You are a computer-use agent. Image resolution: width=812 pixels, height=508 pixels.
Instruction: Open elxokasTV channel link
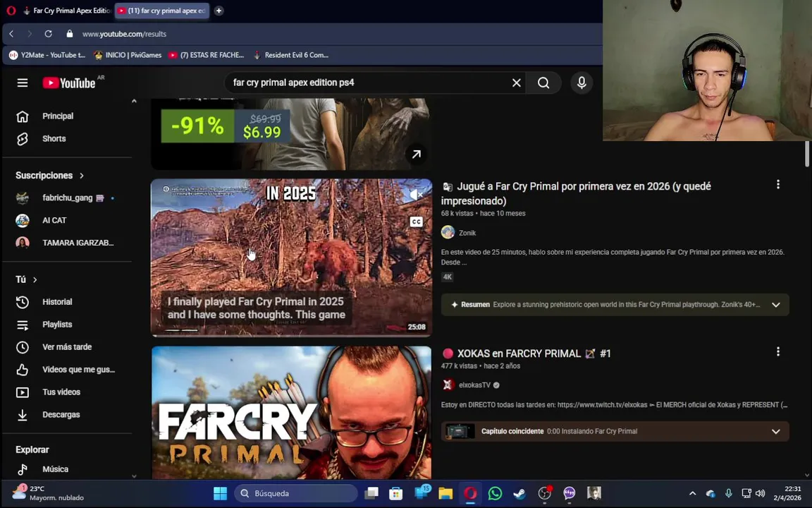tap(474, 385)
